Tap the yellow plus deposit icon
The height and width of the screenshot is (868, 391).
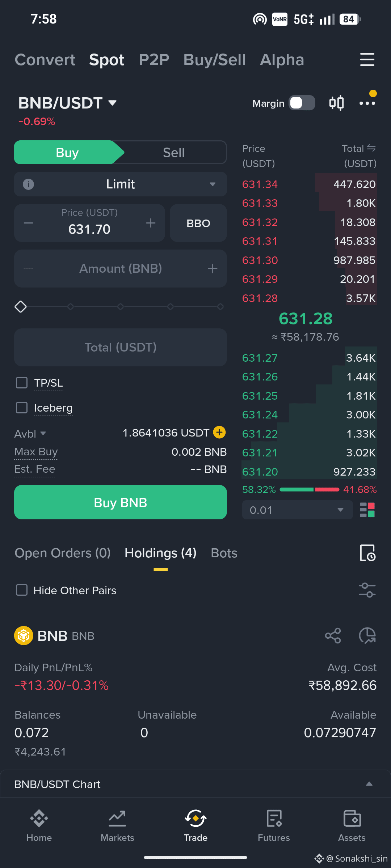coord(219,432)
